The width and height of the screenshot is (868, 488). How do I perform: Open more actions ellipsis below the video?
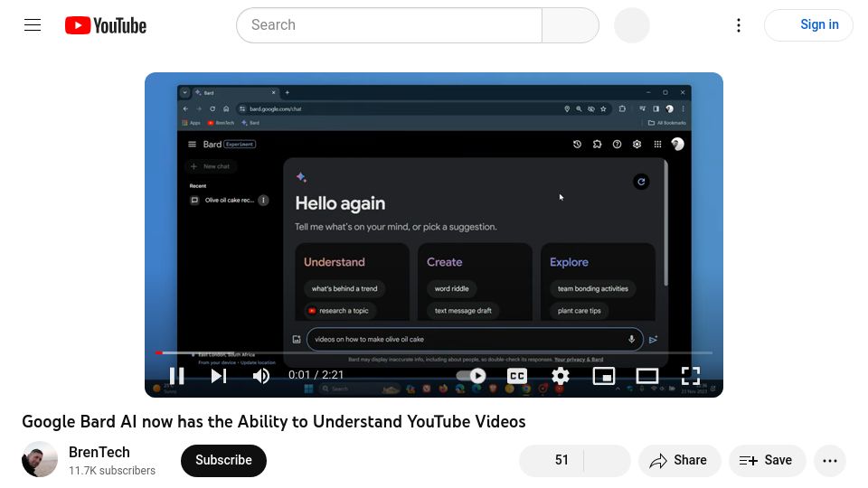[x=830, y=460]
